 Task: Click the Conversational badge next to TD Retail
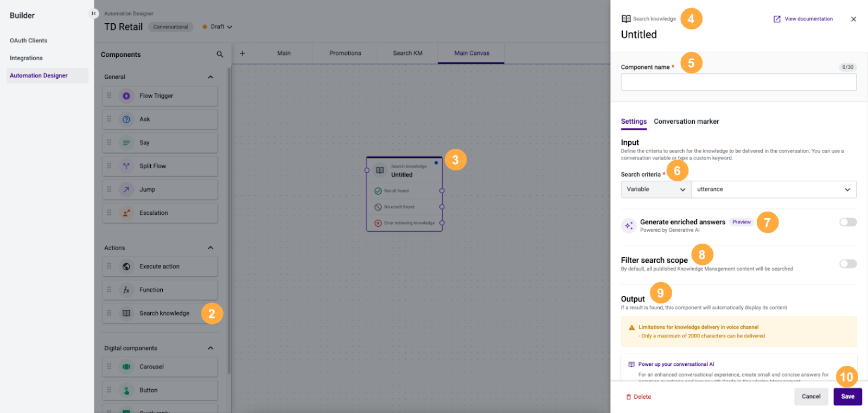pos(170,27)
